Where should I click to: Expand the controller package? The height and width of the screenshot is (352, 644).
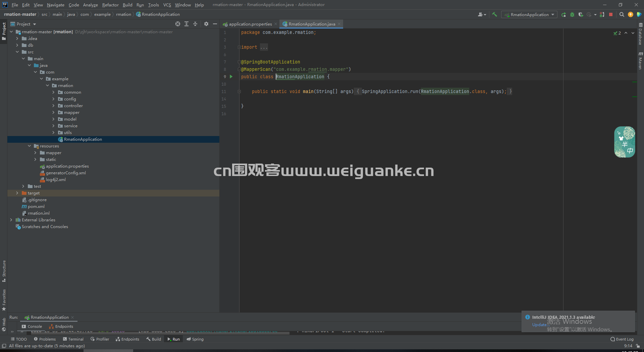tap(53, 106)
